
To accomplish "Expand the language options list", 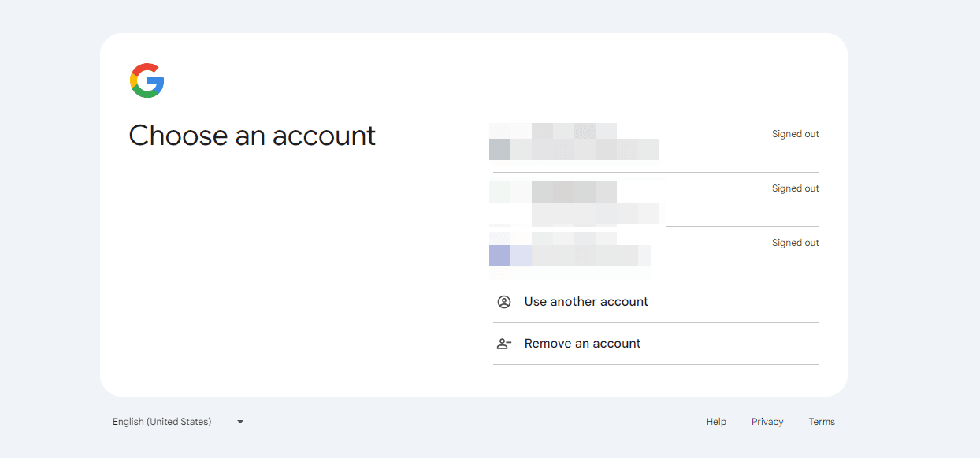I will (x=177, y=421).
